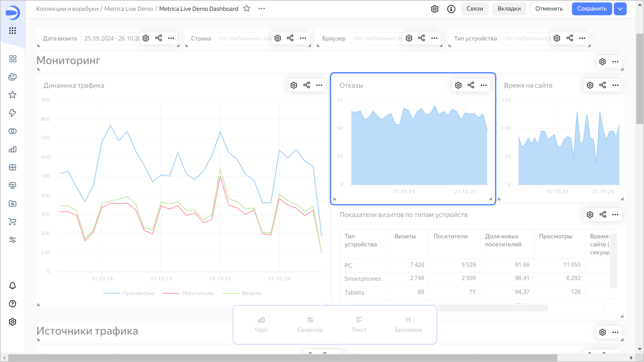This screenshot has width=644, height=362.
Task: Expand the Сохранить dropdown arrow
Action: coord(620,9)
